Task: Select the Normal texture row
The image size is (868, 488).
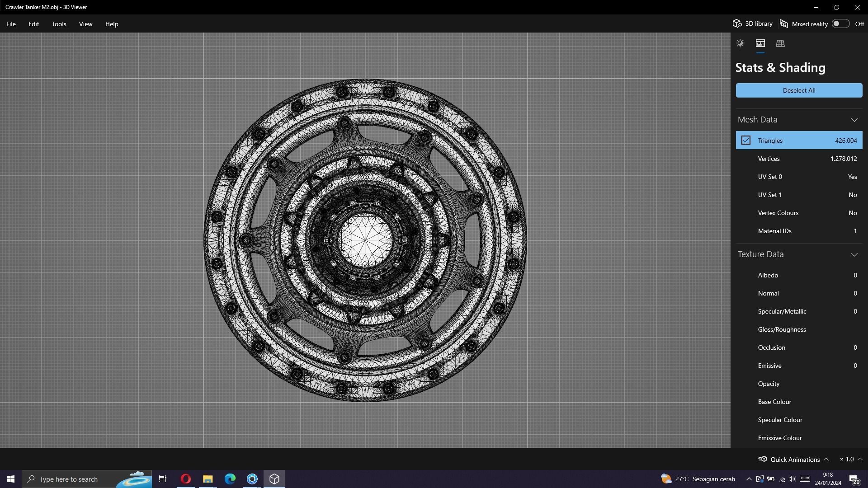Action: click(799, 293)
